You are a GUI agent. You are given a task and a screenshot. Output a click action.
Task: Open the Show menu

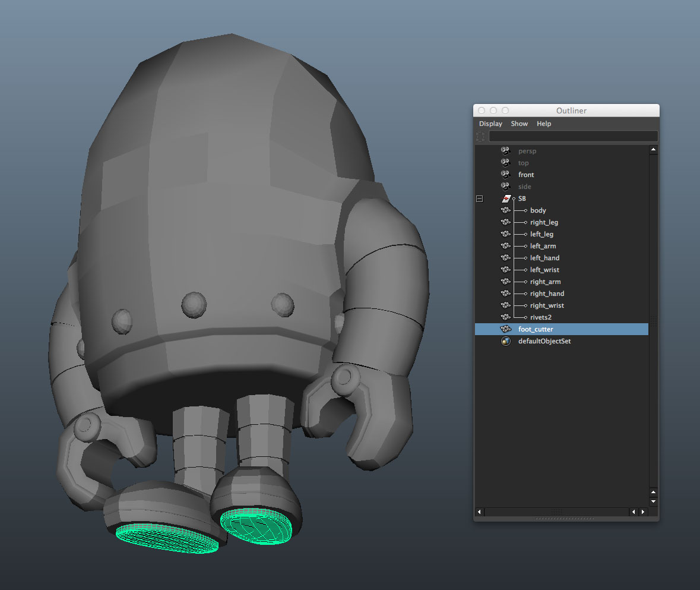tap(519, 124)
